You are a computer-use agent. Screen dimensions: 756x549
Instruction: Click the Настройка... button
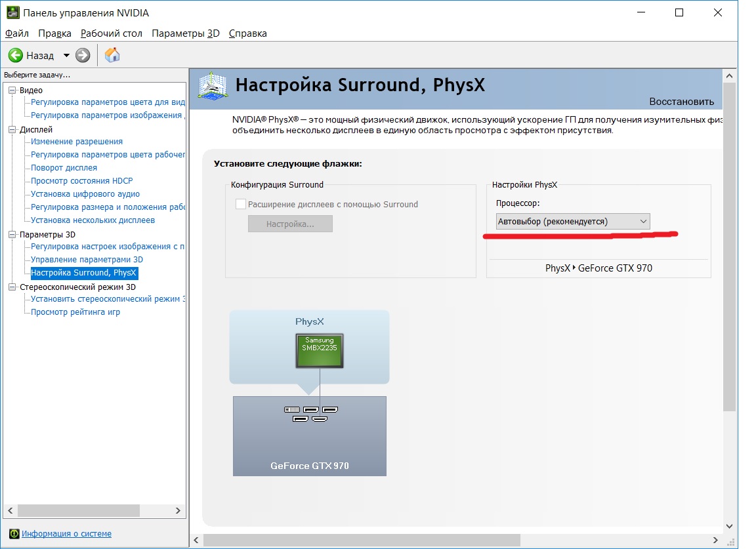(x=290, y=224)
